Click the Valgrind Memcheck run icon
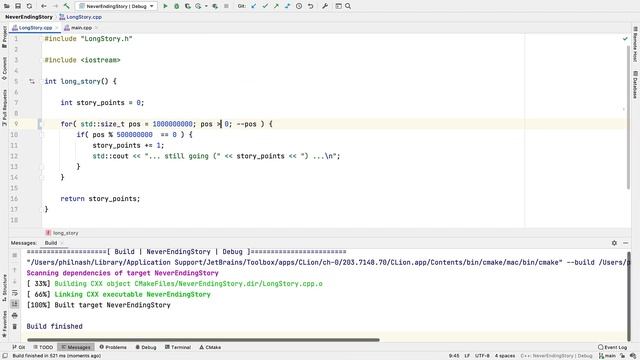 tap(215, 6)
